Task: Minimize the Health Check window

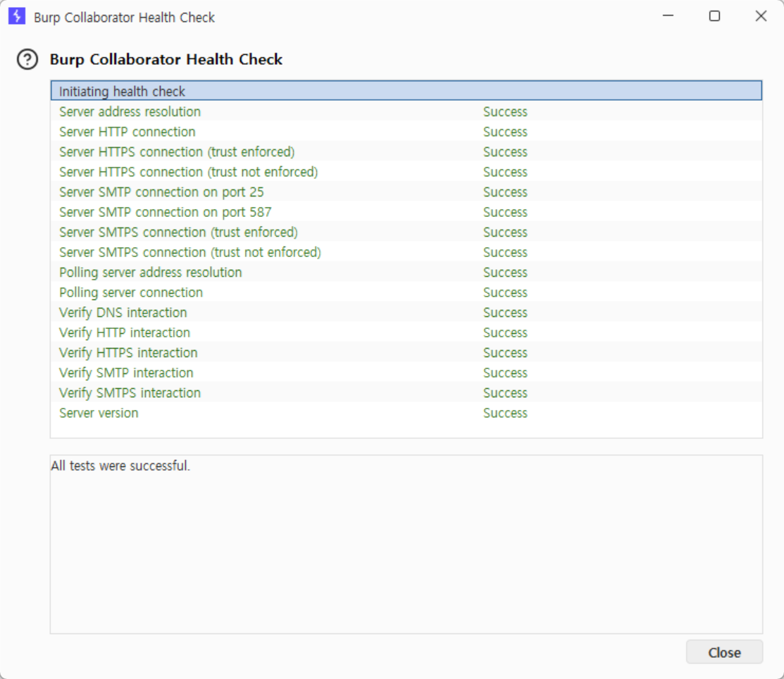Action: (668, 16)
